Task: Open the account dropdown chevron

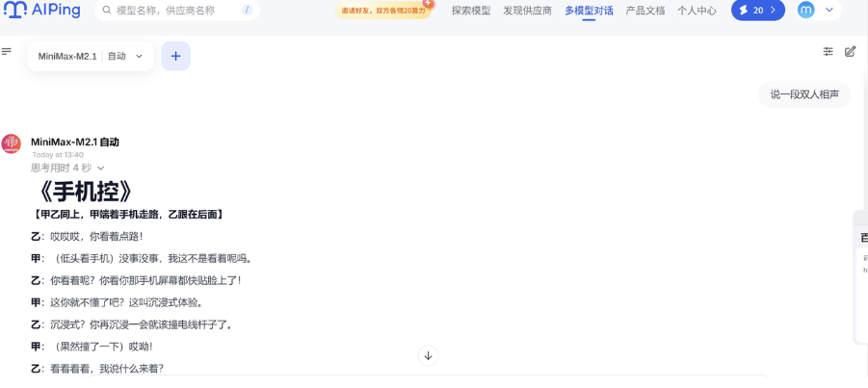Action: [829, 11]
